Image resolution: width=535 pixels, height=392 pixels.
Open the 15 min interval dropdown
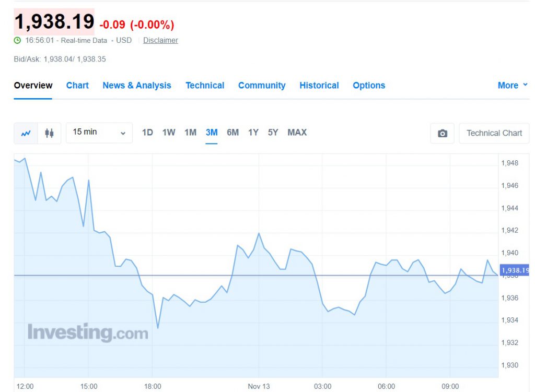coord(99,133)
